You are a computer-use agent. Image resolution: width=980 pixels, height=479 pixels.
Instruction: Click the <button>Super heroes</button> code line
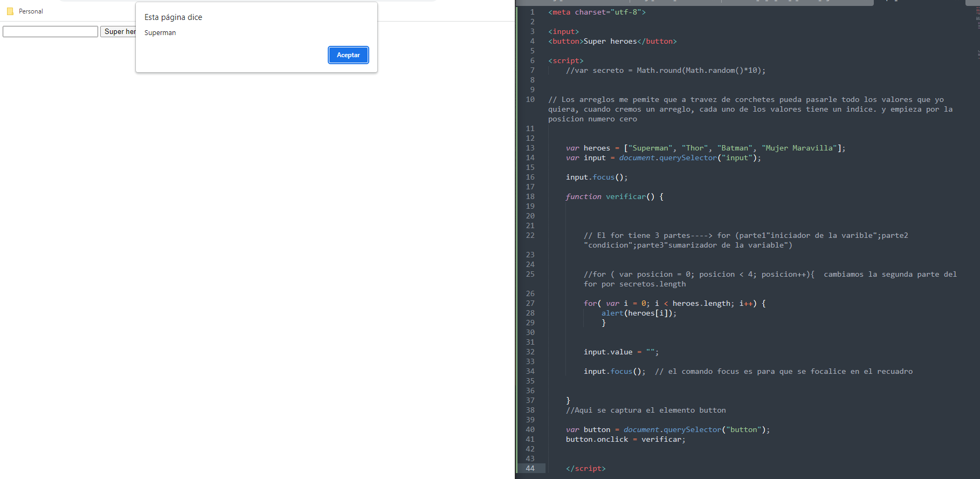point(612,41)
